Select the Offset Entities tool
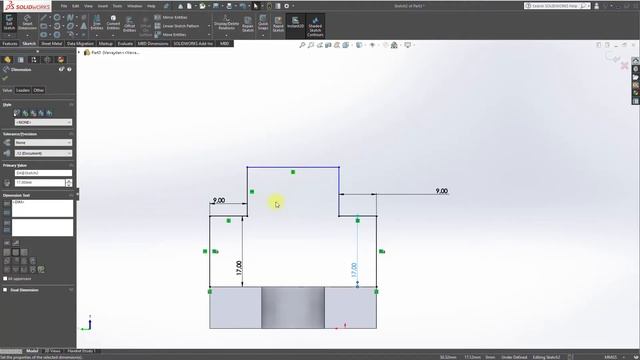Image resolution: width=640 pixels, height=360 pixels. pos(129,24)
